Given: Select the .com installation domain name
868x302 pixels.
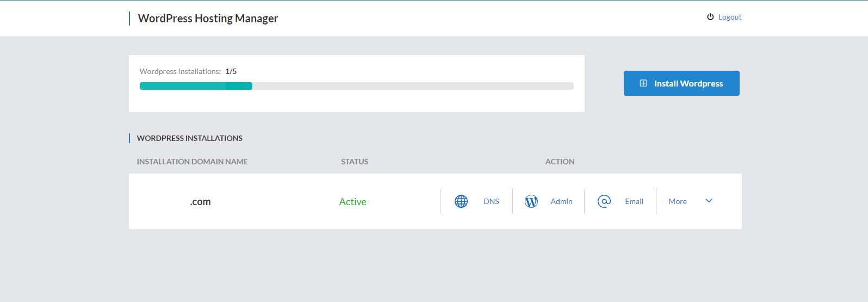Looking at the screenshot, I should tap(200, 202).
